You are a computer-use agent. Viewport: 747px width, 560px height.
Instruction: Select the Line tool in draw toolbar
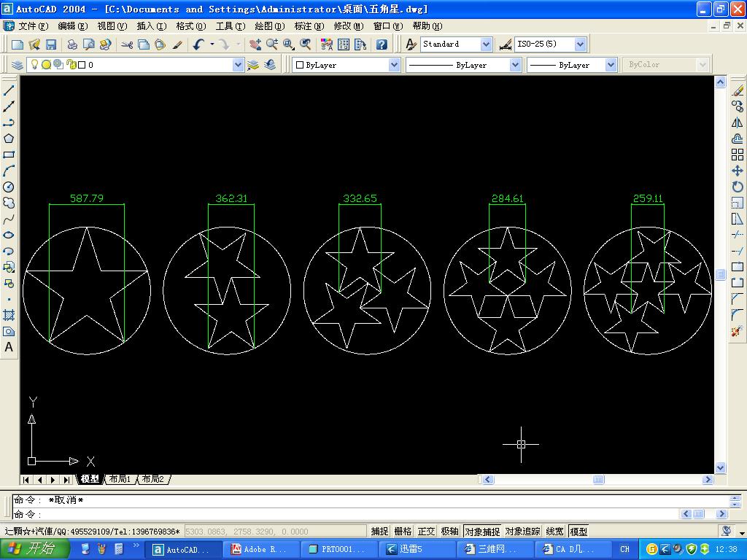click(9, 90)
